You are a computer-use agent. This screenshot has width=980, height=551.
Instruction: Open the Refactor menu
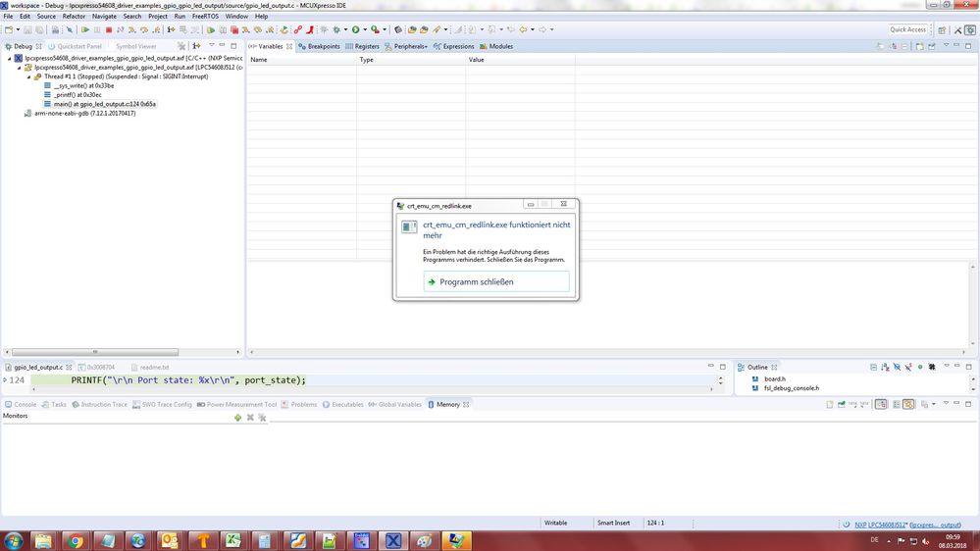click(74, 17)
